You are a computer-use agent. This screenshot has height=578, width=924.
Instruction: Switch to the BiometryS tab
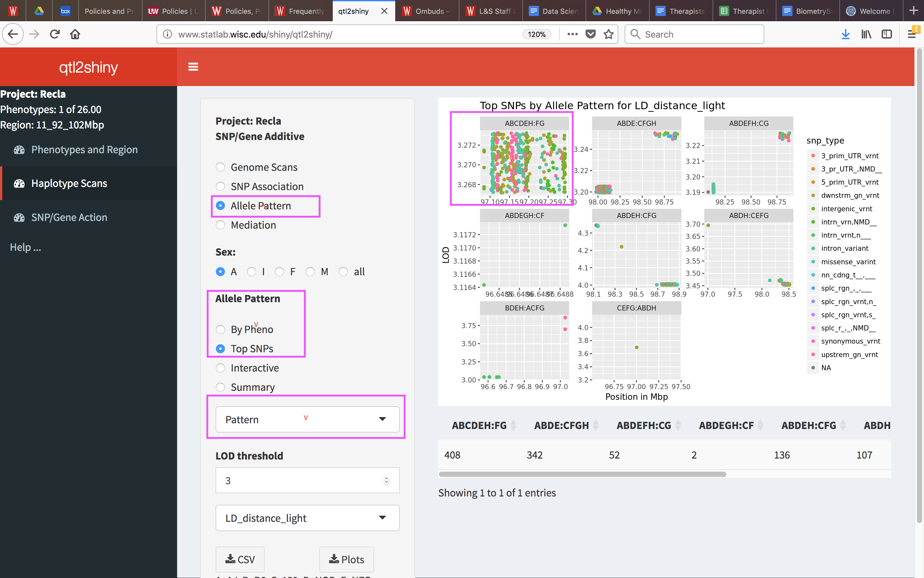click(x=807, y=11)
